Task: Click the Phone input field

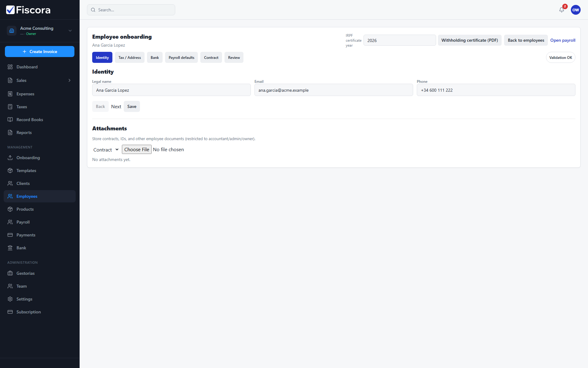Action: [x=496, y=90]
